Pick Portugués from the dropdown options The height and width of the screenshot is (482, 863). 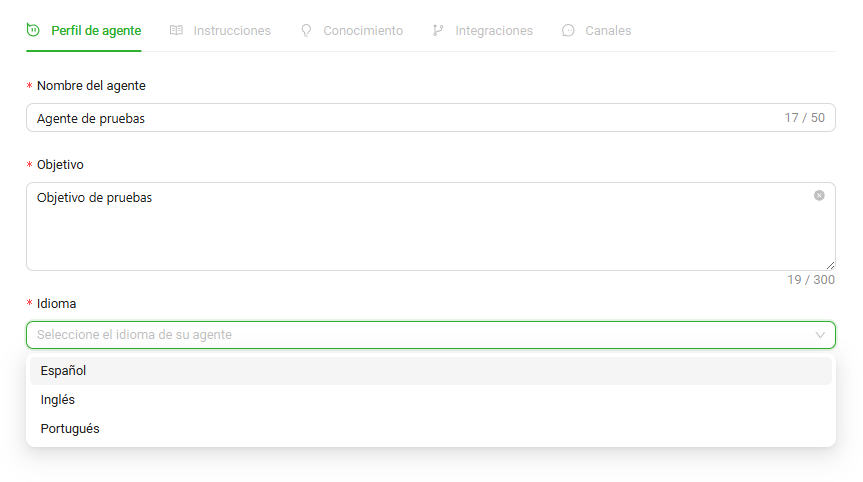click(x=70, y=429)
